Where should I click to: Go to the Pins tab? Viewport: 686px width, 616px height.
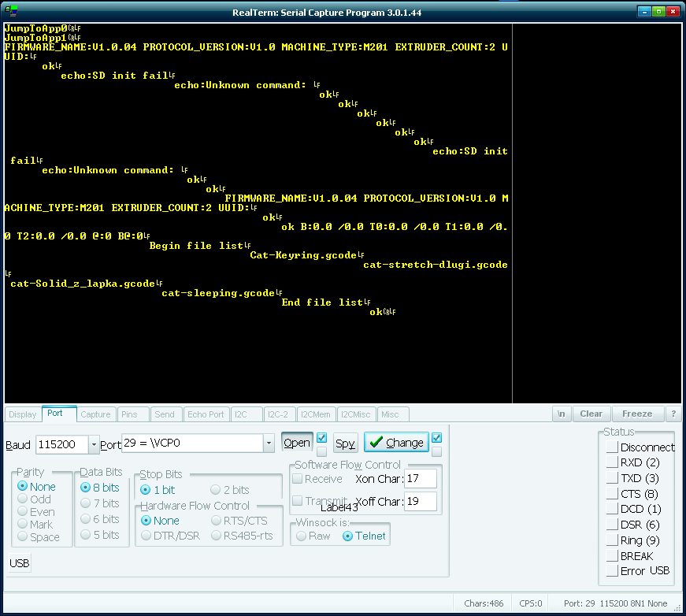point(133,414)
